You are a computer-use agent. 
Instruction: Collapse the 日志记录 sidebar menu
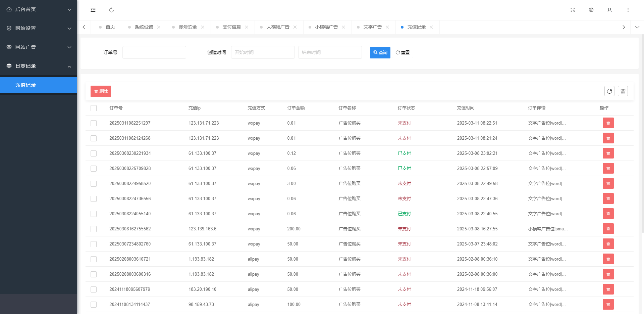39,66
